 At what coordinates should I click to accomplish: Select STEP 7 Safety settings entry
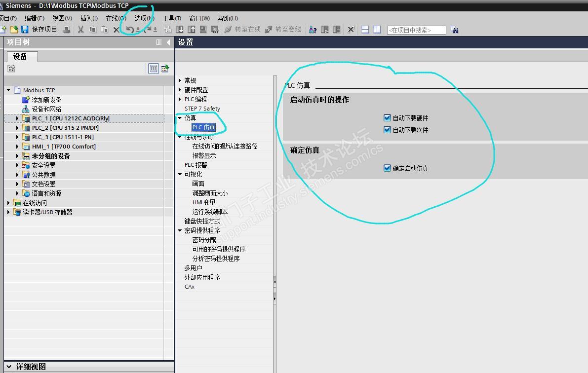(202, 109)
